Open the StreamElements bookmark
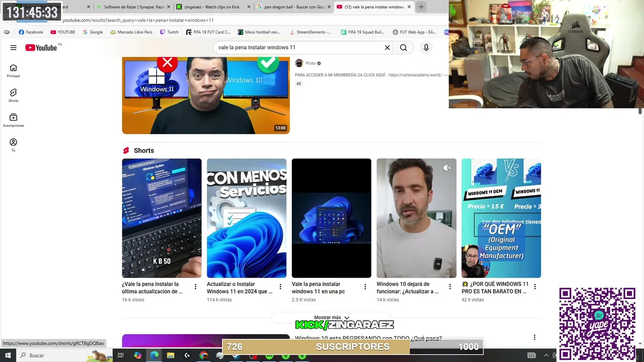Viewport: 644px width, 362px height. point(310,32)
